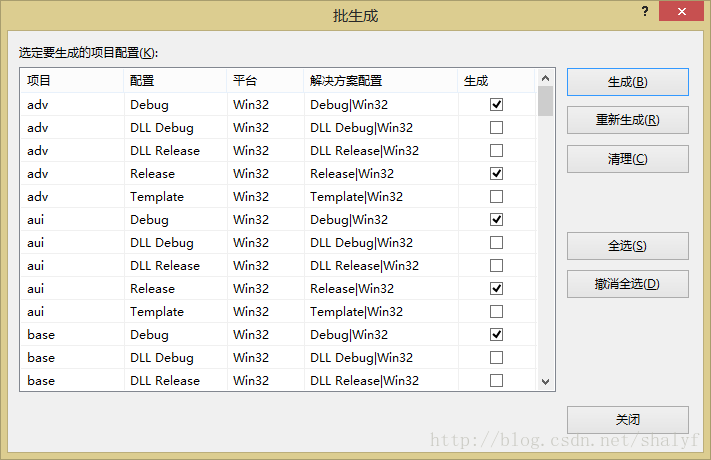711x460 pixels.
Task: Click the vertical scrollbar thumb
Action: [545, 101]
